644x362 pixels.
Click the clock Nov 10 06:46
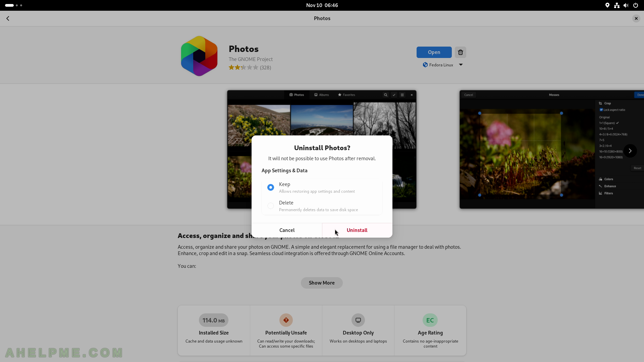coord(322,5)
